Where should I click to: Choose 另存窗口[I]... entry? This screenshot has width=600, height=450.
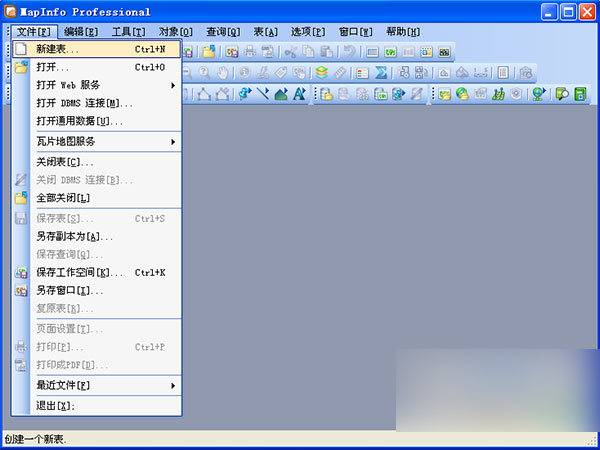tap(97, 290)
